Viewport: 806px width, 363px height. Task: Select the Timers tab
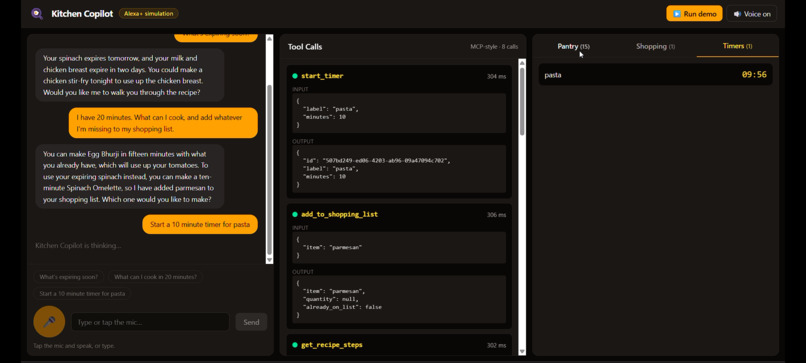(737, 46)
